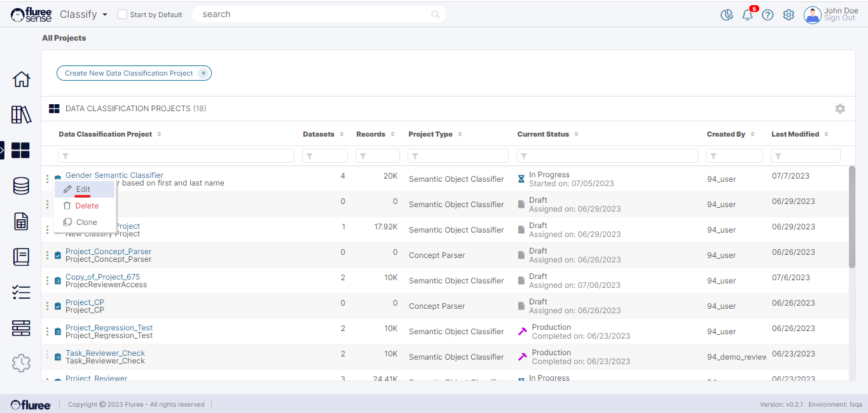This screenshot has height=413, width=868.
Task: Choose Delete in the context menu
Action: (86, 206)
